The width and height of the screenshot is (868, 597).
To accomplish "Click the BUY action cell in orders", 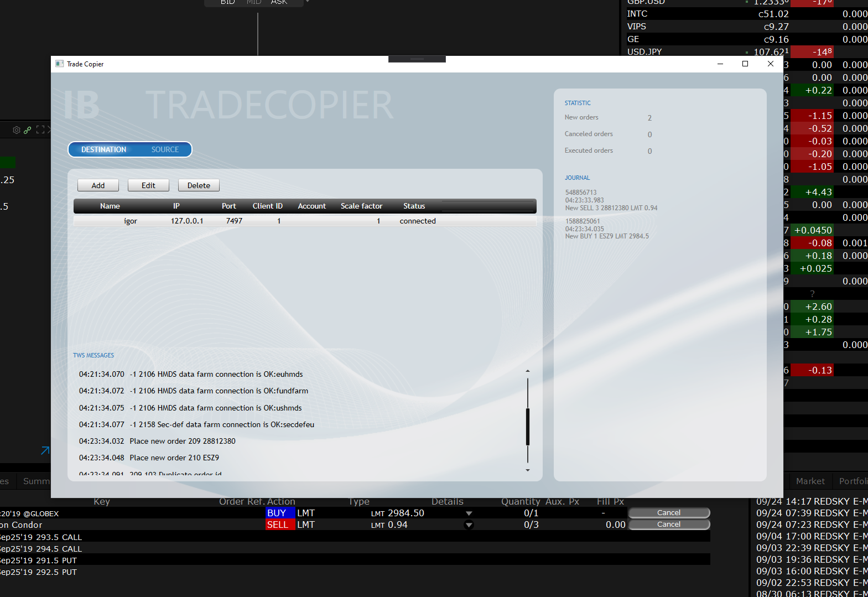I will 280,513.
